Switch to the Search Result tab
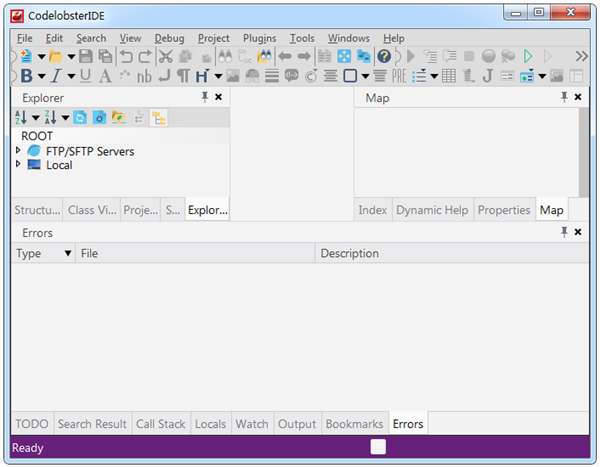Image resolution: width=600 pixels, height=467 pixels. 92,424
